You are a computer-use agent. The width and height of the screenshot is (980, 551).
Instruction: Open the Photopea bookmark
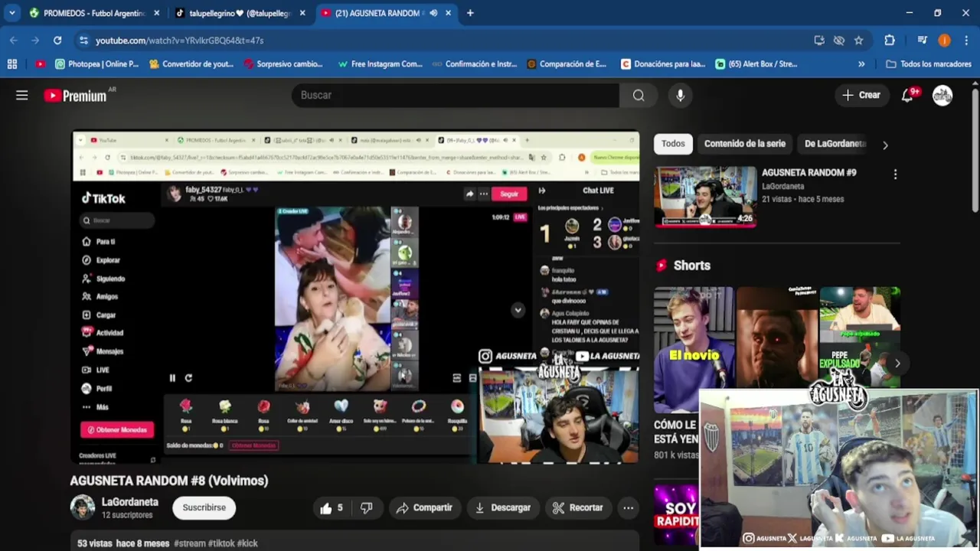tap(96, 64)
